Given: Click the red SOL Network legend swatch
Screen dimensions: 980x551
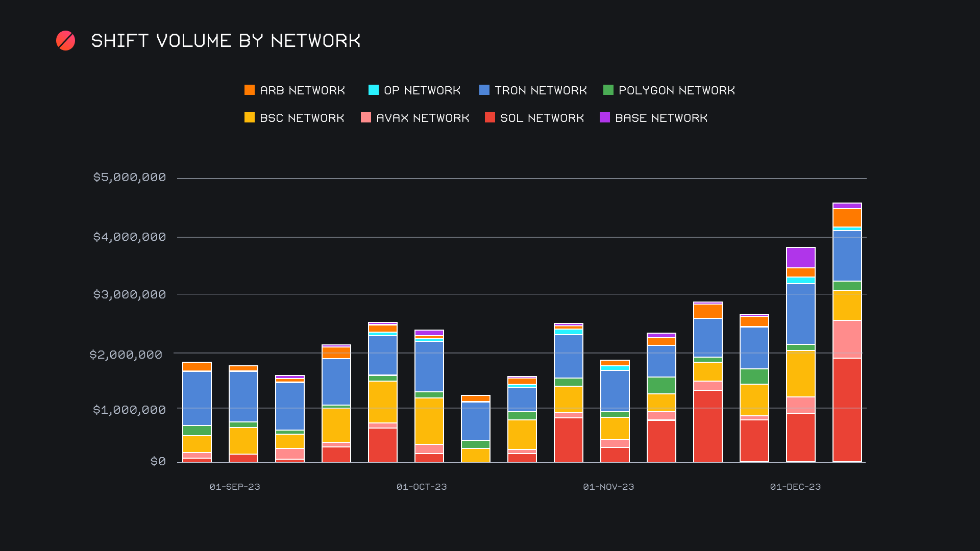Looking at the screenshot, I should coord(489,118).
